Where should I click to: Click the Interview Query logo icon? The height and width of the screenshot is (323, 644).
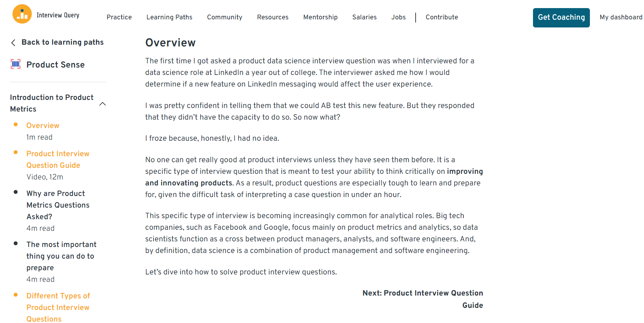coord(22,14)
